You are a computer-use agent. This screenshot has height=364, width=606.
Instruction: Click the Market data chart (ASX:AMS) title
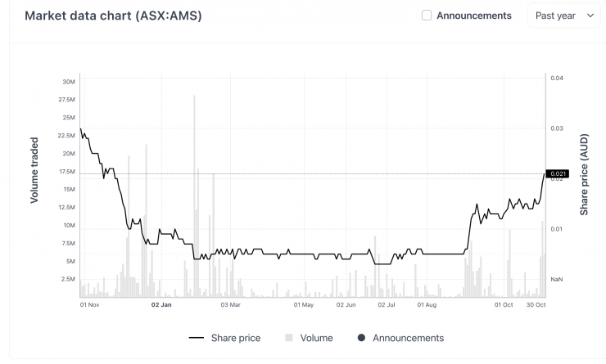113,16
